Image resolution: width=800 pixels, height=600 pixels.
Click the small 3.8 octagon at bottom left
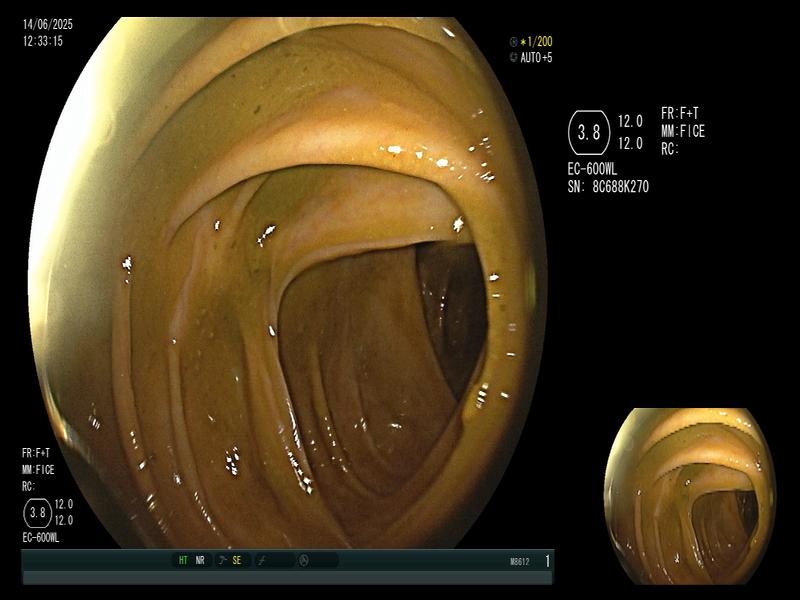pos(38,513)
